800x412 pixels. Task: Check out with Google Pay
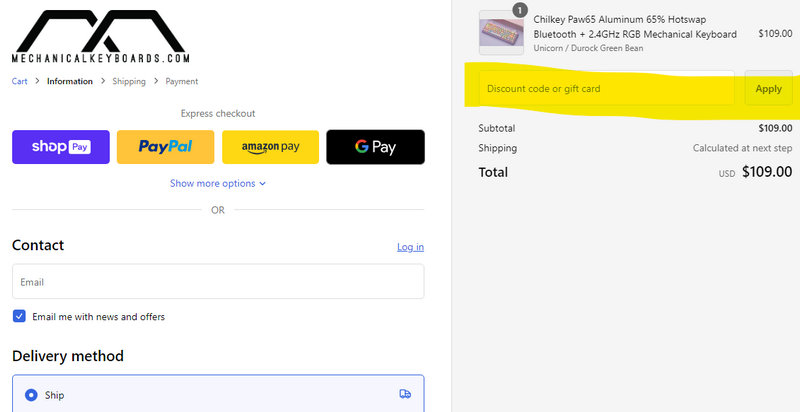point(375,147)
